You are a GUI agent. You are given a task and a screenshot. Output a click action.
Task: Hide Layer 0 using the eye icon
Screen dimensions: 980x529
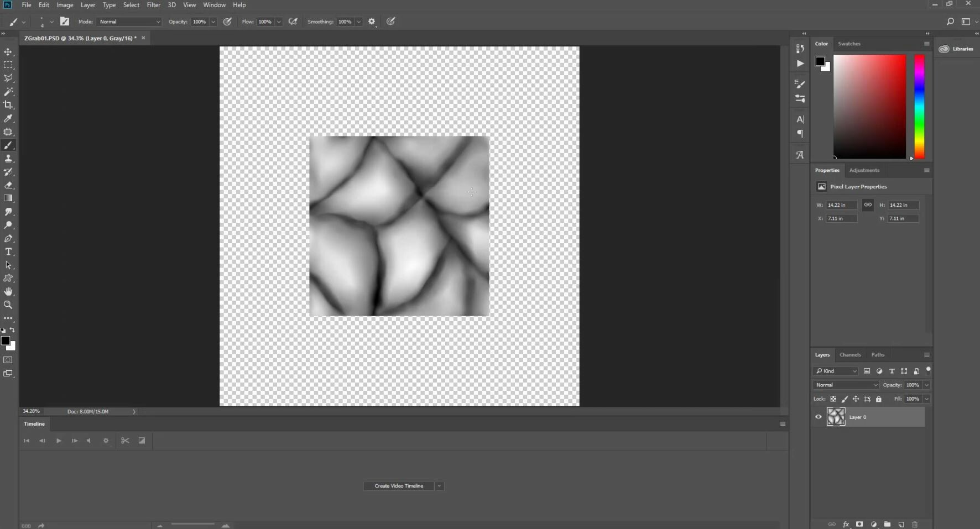point(819,417)
